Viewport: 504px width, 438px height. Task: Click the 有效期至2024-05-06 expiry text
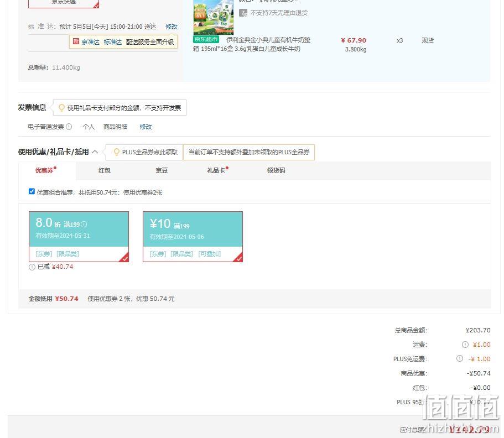click(177, 237)
